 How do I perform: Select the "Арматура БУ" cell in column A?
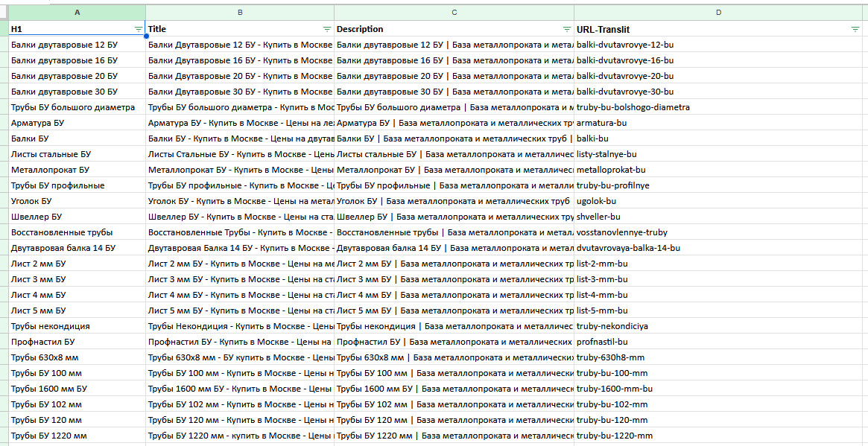[x=37, y=123]
